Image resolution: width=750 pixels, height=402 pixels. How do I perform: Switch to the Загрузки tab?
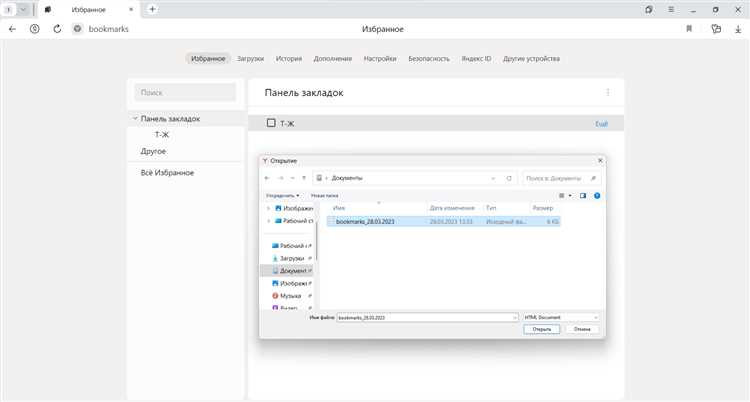coord(251,58)
